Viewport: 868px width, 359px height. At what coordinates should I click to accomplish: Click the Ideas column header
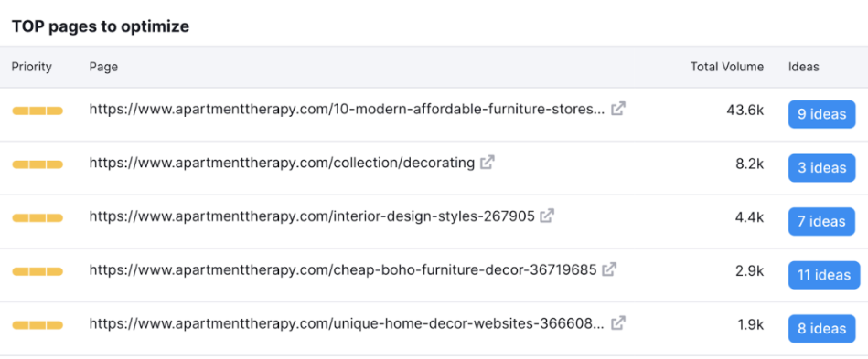(x=804, y=67)
